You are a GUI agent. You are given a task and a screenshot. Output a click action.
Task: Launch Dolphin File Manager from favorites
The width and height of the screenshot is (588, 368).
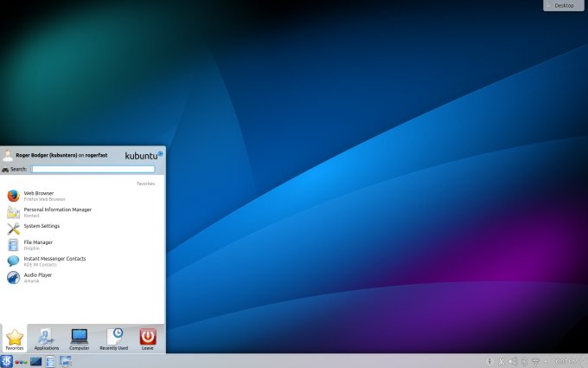pyautogui.click(x=82, y=245)
